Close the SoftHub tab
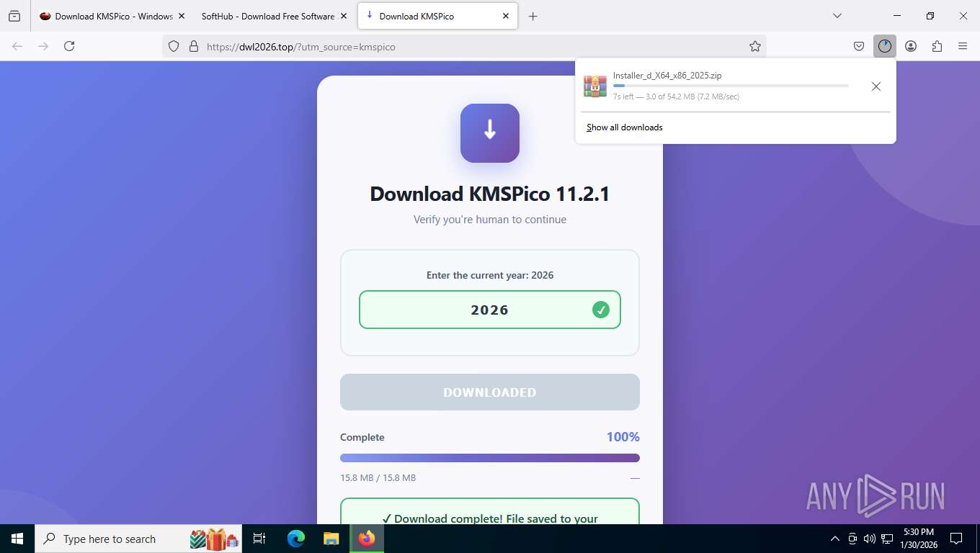The width and height of the screenshot is (980, 553). 343,16
